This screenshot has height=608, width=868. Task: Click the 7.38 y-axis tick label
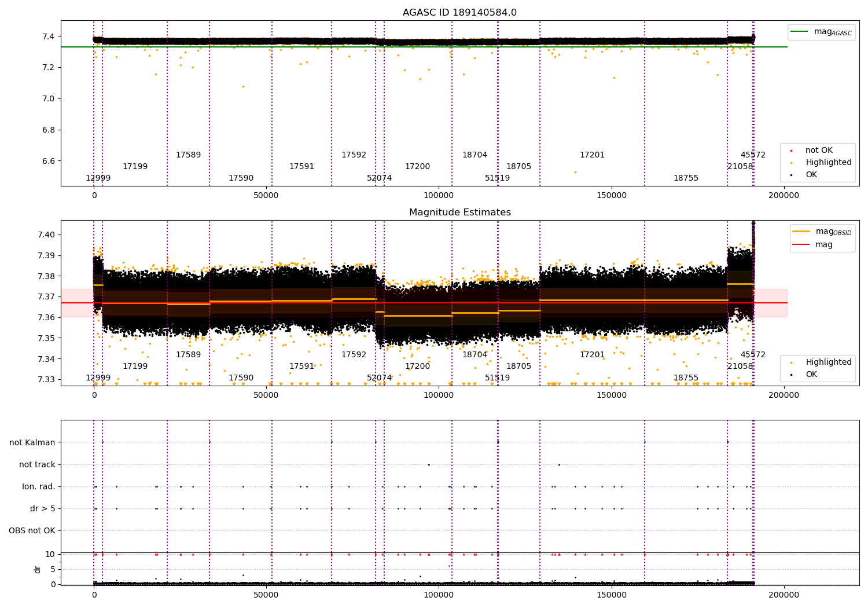click(x=46, y=276)
